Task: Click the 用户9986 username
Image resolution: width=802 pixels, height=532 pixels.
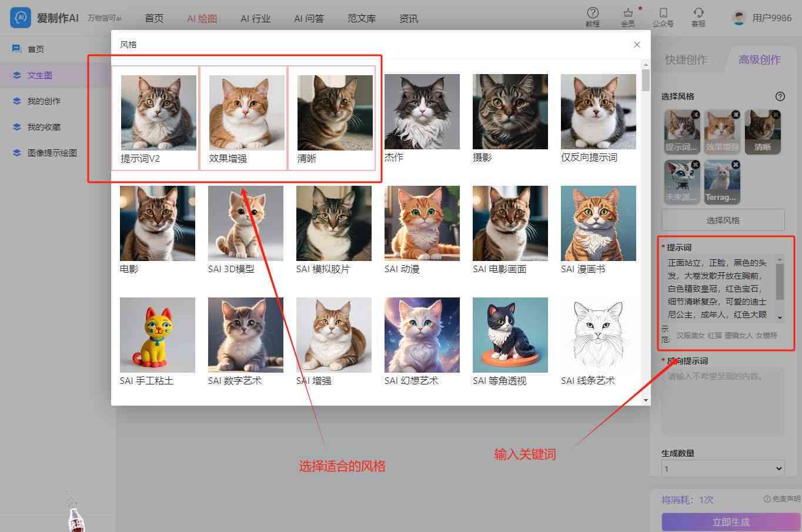Action: 772,18
